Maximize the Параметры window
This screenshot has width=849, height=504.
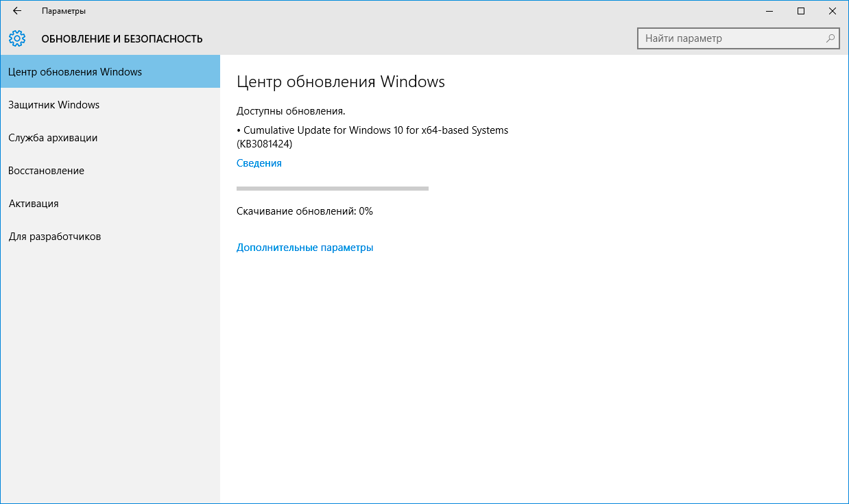801,11
